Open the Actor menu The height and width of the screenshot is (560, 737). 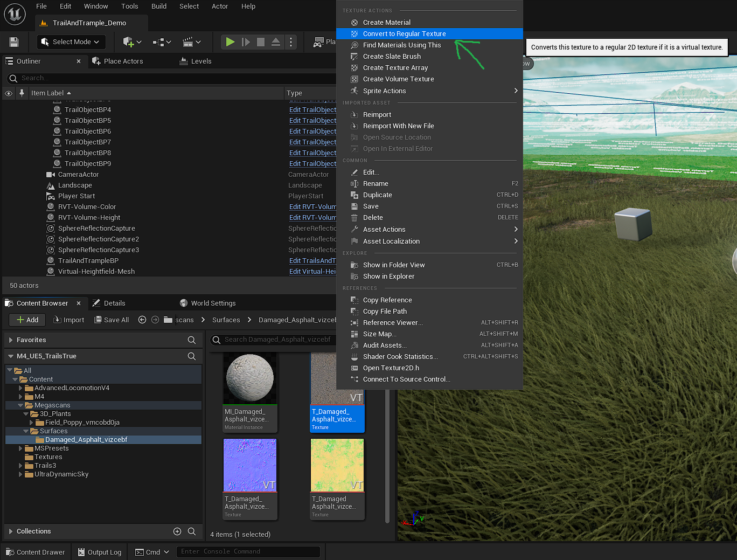[x=220, y=6]
